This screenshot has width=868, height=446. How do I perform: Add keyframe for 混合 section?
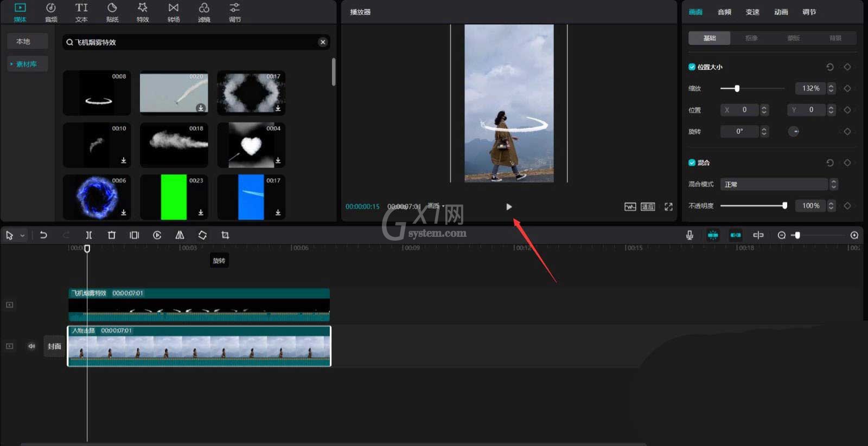(847, 163)
